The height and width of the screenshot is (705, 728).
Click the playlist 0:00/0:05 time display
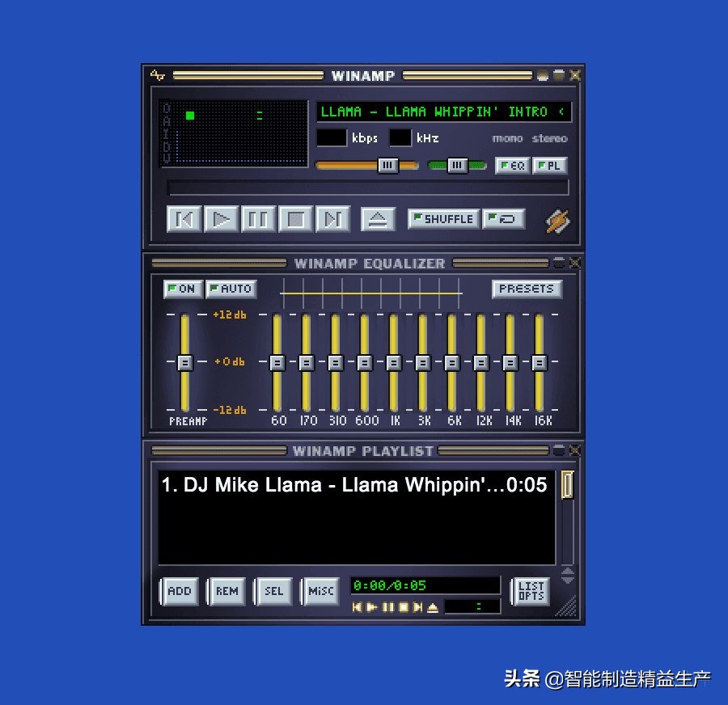tap(425, 585)
